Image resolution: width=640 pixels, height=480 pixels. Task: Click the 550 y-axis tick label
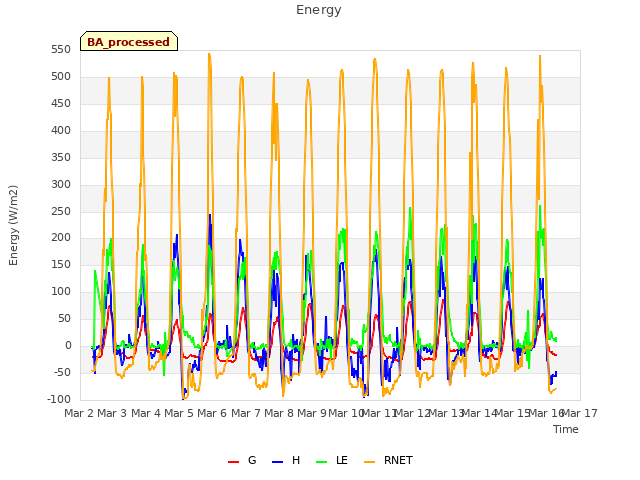click(61, 50)
